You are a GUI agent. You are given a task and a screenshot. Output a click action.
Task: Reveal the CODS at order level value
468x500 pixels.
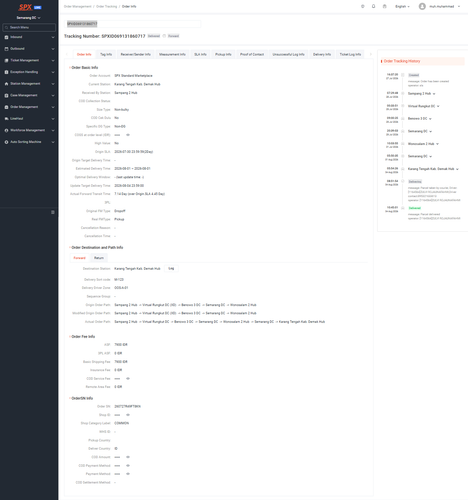click(x=128, y=135)
